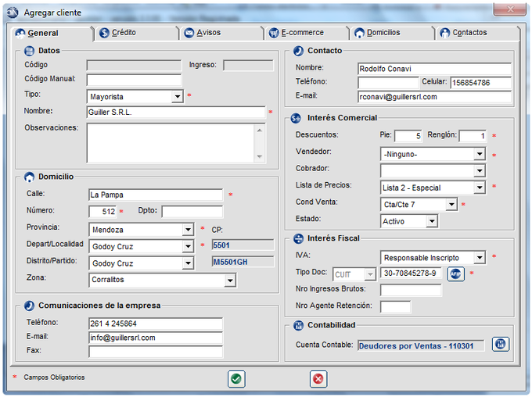Click the Observaciones scrollbar up arrow
The height and width of the screenshot is (397, 532).
(x=260, y=131)
